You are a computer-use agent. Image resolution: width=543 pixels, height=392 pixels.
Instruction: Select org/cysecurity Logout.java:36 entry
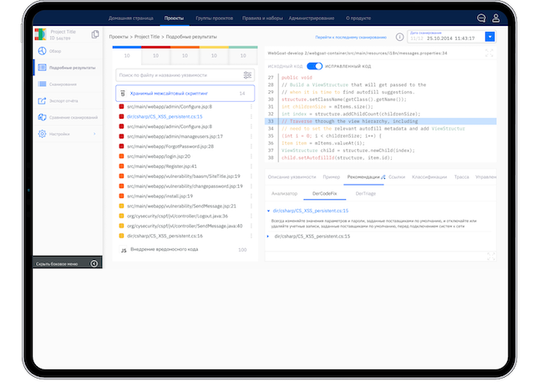[177, 216]
